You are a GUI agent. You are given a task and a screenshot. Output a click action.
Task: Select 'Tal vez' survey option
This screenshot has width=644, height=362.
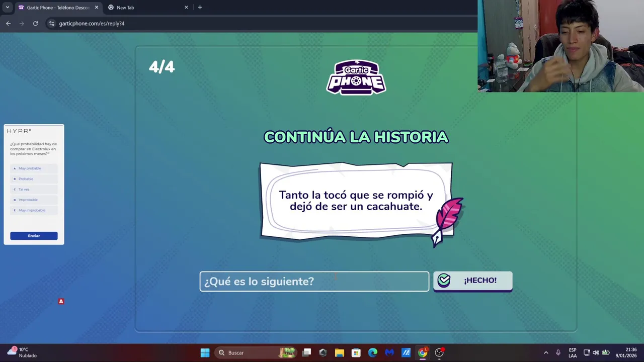tap(34, 190)
